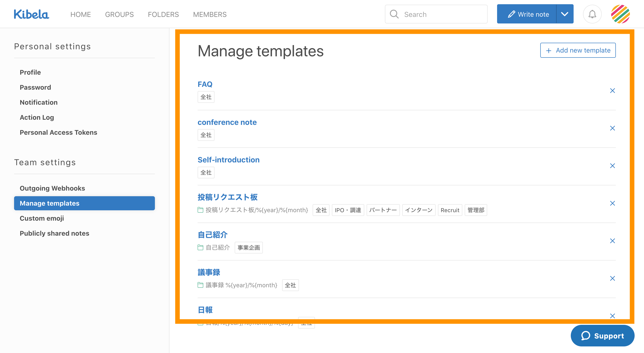Open the FOLDERS menu item
The height and width of the screenshot is (353, 644).
point(163,15)
